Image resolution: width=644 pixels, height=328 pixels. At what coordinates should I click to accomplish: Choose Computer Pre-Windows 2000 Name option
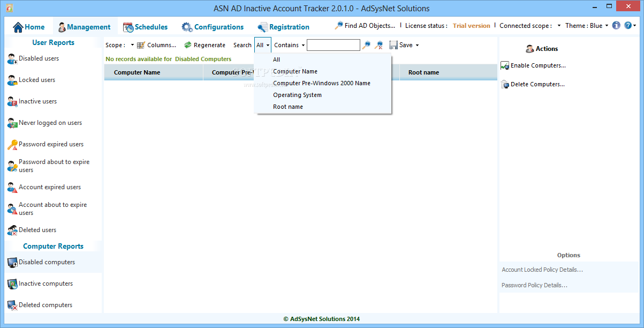point(323,83)
